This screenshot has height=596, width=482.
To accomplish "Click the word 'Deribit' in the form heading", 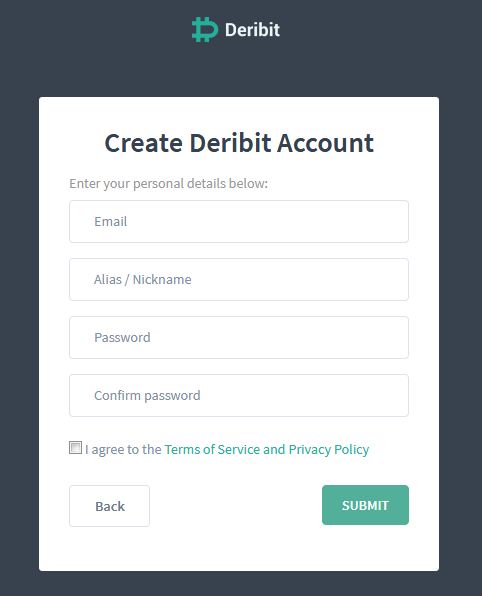I will [x=230, y=143].
